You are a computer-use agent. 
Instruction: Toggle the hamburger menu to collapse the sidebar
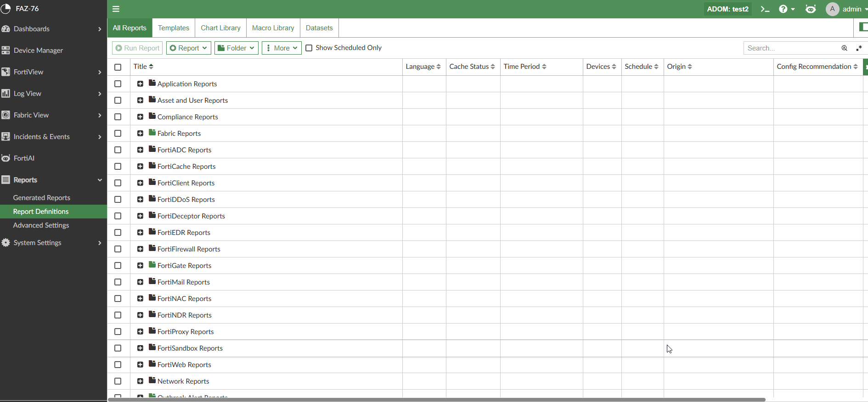(116, 9)
